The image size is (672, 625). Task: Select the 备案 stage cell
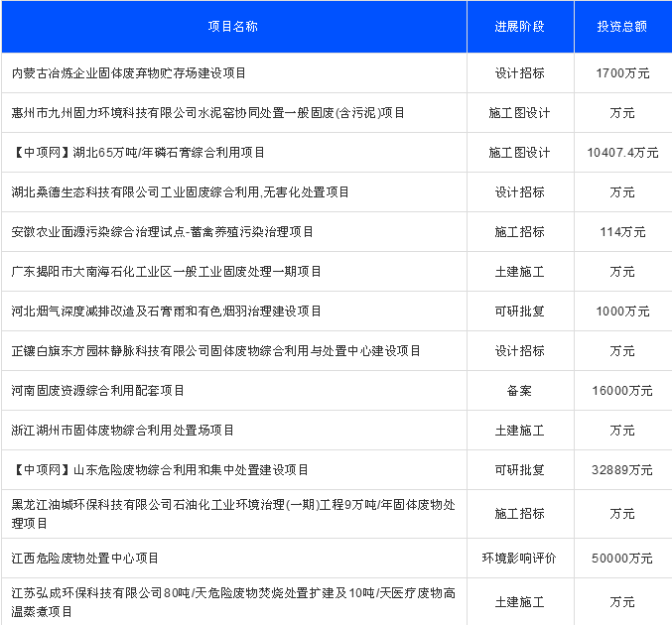coord(520,391)
